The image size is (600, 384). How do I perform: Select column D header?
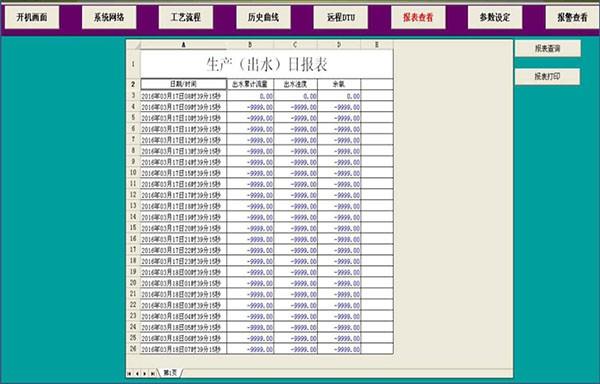click(339, 45)
